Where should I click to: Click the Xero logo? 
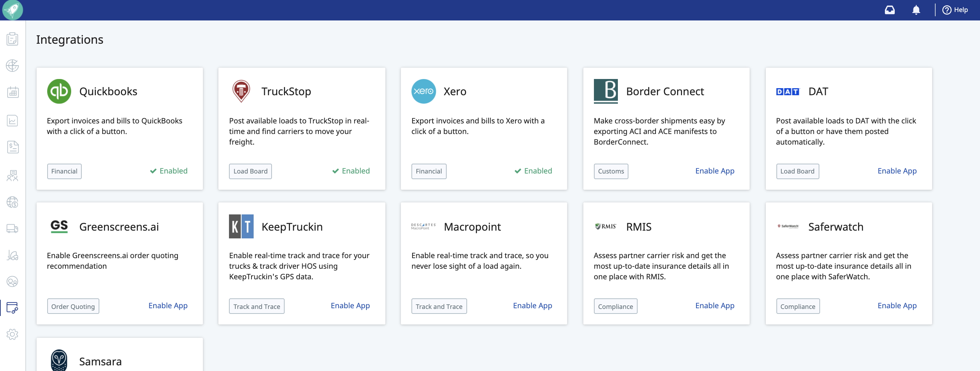point(423,91)
